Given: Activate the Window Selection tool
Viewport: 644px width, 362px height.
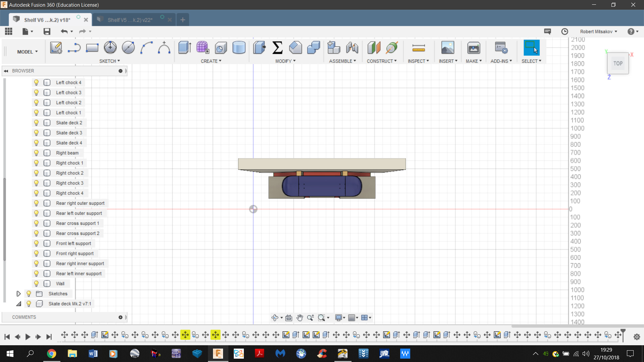Looking at the screenshot, I should point(531,48).
